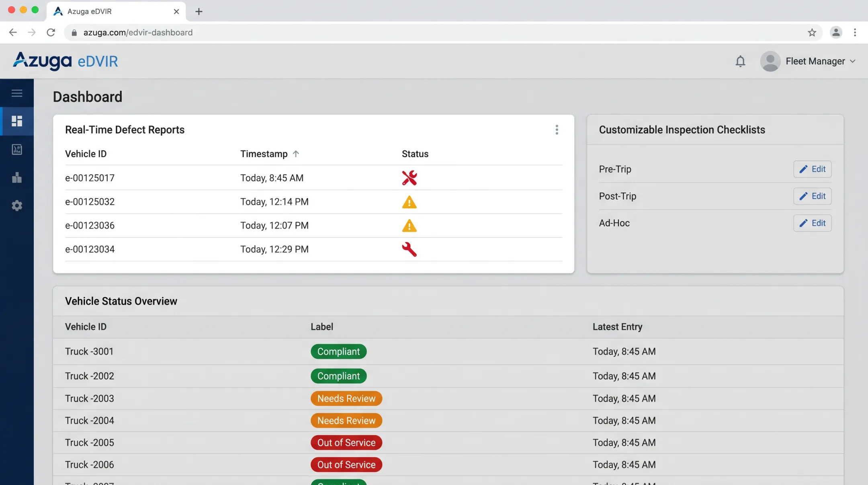
Task: Click Ad-Hoc checklist name
Action: [x=614, y=223]
